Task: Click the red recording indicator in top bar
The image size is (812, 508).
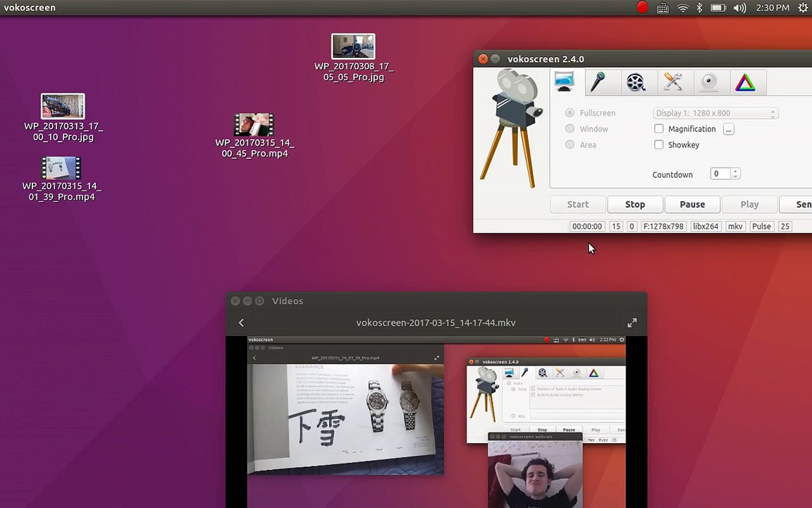Action: (642, 7)
